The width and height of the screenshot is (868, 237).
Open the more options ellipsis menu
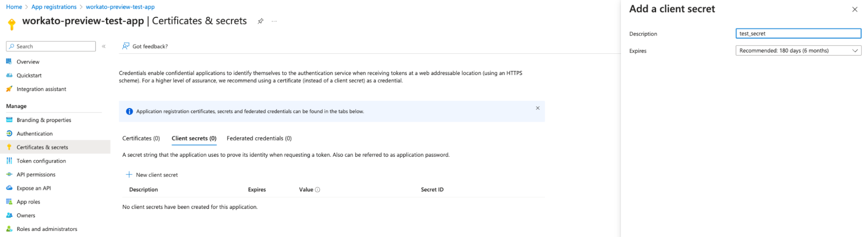click(274, 21)
